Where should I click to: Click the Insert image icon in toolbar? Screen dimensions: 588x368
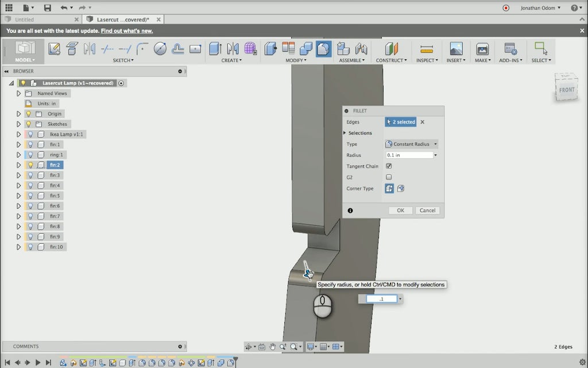[x=456, y=49]
